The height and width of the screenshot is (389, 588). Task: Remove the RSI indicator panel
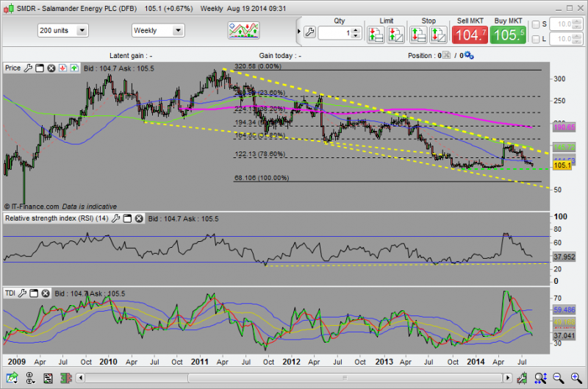tap(140, 219)
